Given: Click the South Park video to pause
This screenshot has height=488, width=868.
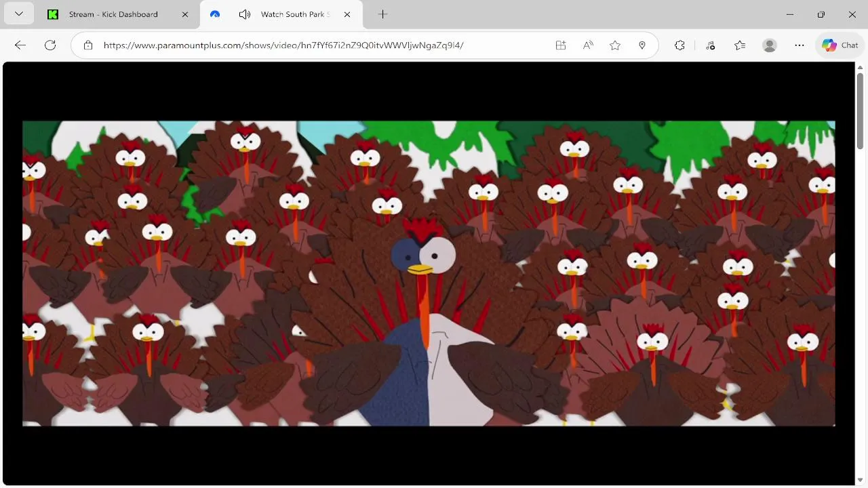Looking at the screenshot, I should tap(429, 273).
